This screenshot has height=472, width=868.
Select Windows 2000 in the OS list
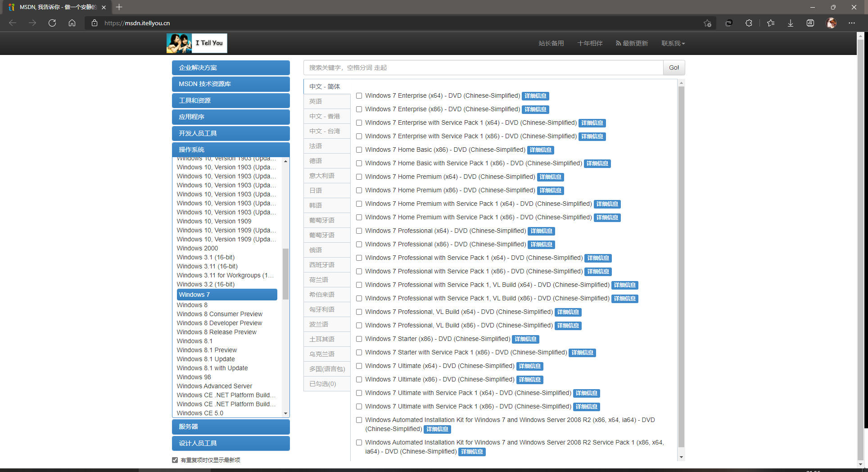tap(197, 248)
